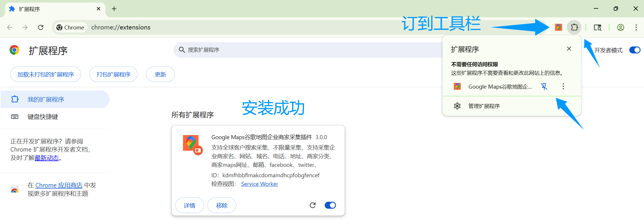Open the Chrome 应用商店 link

coord(59,185)
